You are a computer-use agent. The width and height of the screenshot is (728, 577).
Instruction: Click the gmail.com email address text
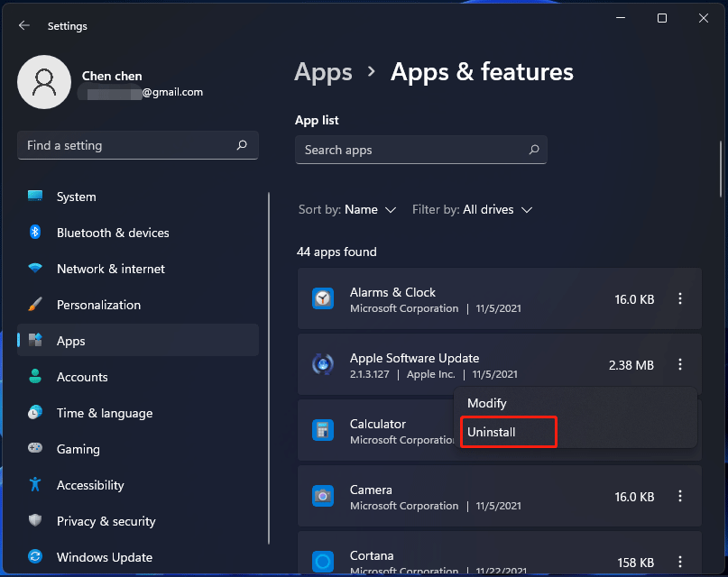click(x=172, y=92)
